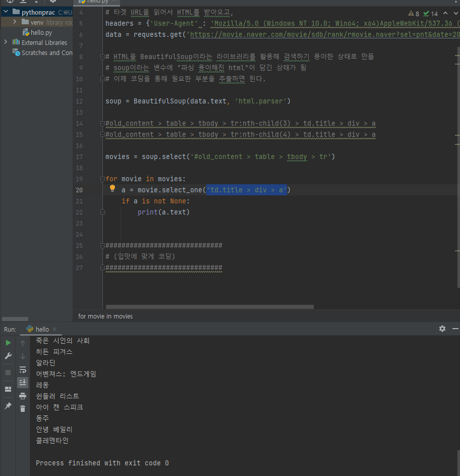Click line number 20 in the gutter
Image resolution: width=460 pixels, height=476 pixels.
click(79, 190)
